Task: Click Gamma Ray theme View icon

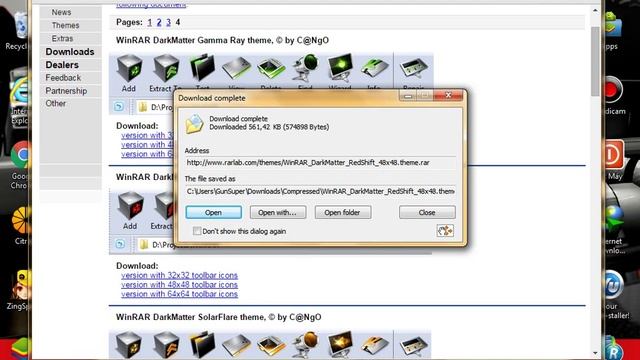Action: point(236,69)
